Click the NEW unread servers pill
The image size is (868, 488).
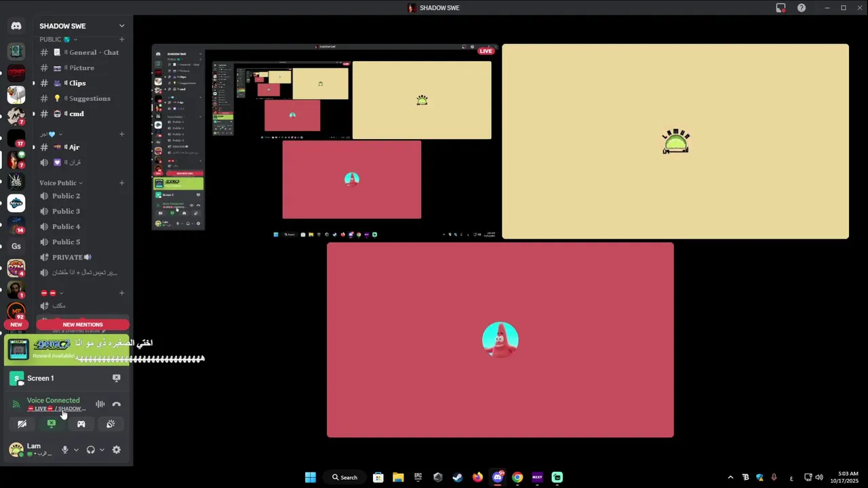click(x=16, y=325)
